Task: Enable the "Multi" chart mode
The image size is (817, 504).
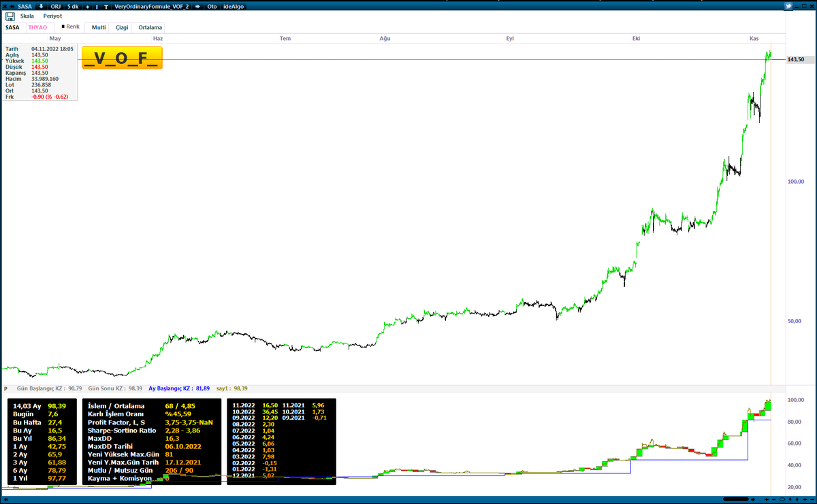Action: tap(99, 28)
